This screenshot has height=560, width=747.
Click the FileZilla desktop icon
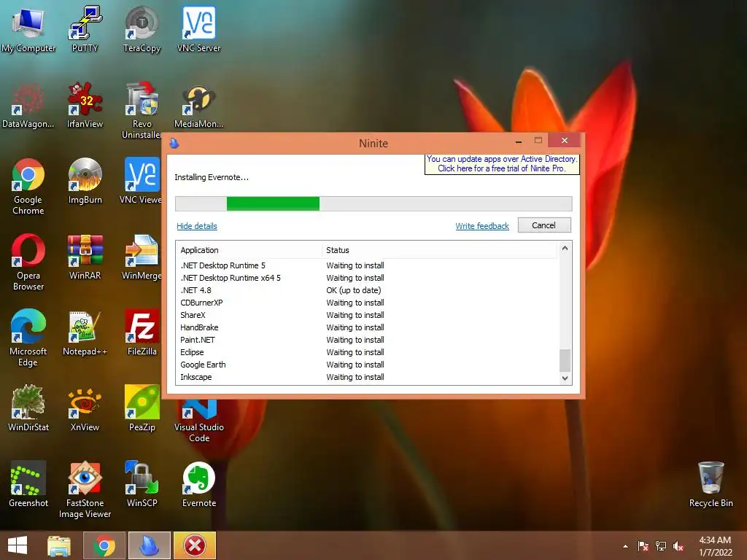click(142, 332)
